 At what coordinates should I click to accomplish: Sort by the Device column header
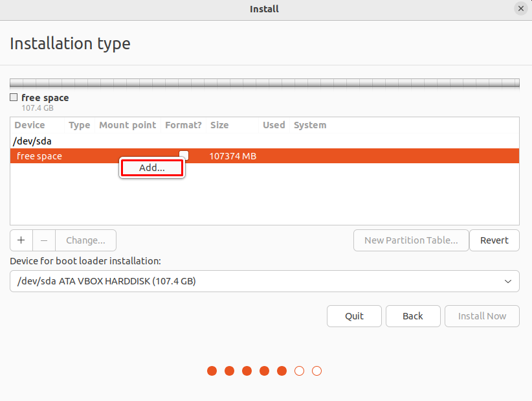[x=30, y=125]
